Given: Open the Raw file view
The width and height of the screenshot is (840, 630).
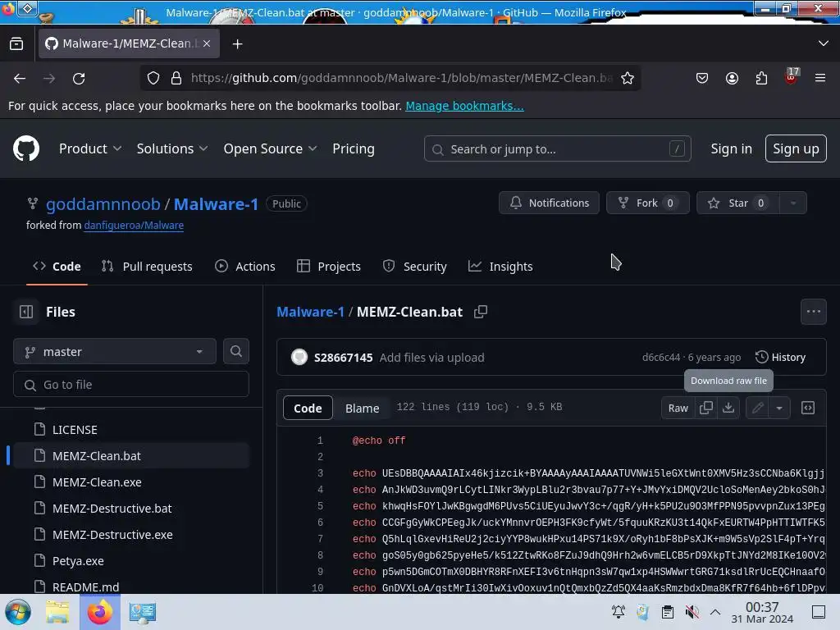Looking at the screenshot, I should click(x=678, y=409).
